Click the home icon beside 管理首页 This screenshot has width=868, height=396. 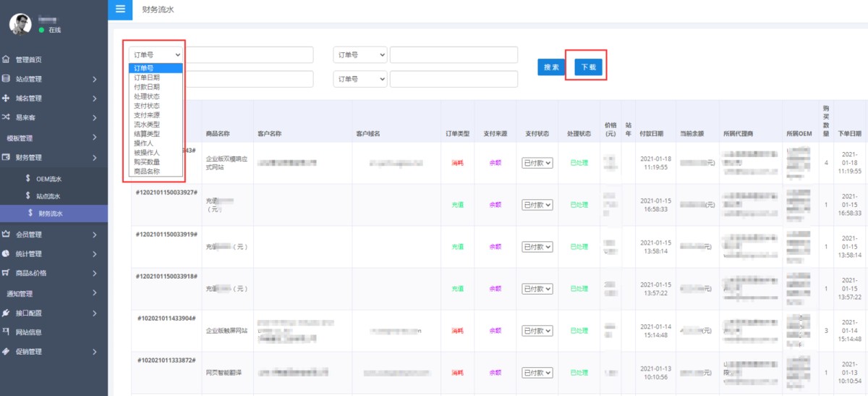point(7,59)
